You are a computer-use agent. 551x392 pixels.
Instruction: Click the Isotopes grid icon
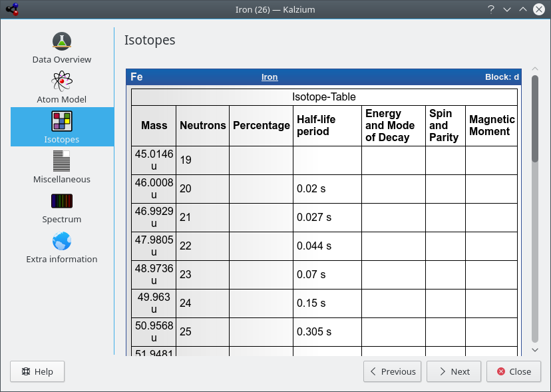pos(62,121)
